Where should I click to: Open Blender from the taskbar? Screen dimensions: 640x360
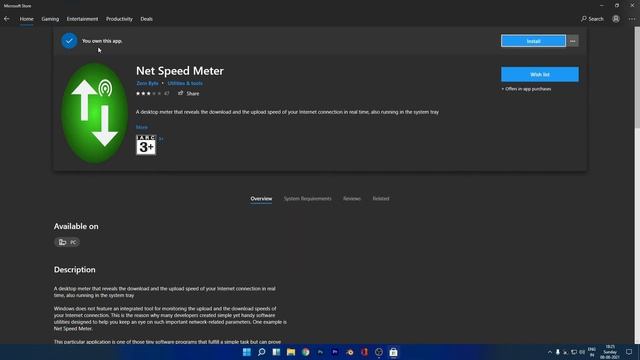pyautogui.click(x=349, y=352)
